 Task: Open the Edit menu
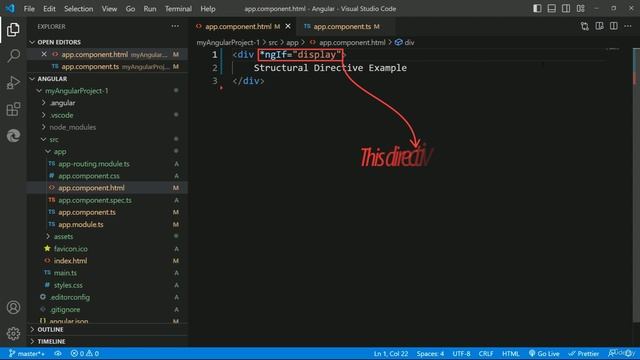(x=49, y=9)
